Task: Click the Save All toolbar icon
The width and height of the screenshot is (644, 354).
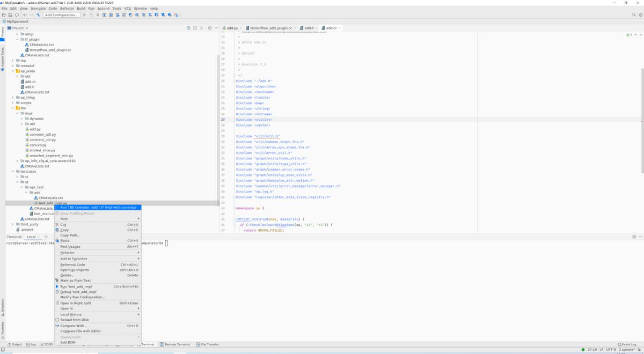Action: tap(11, 15)
